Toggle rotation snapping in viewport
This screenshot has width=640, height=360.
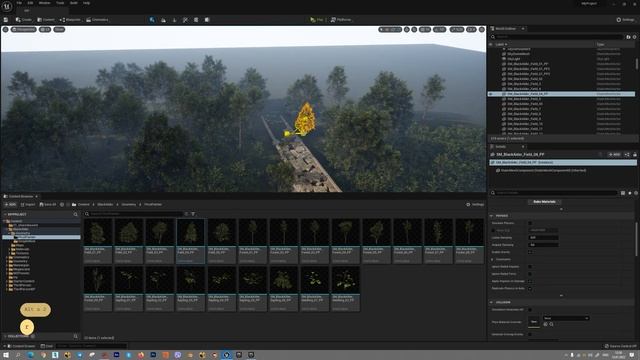click(440, 29)
